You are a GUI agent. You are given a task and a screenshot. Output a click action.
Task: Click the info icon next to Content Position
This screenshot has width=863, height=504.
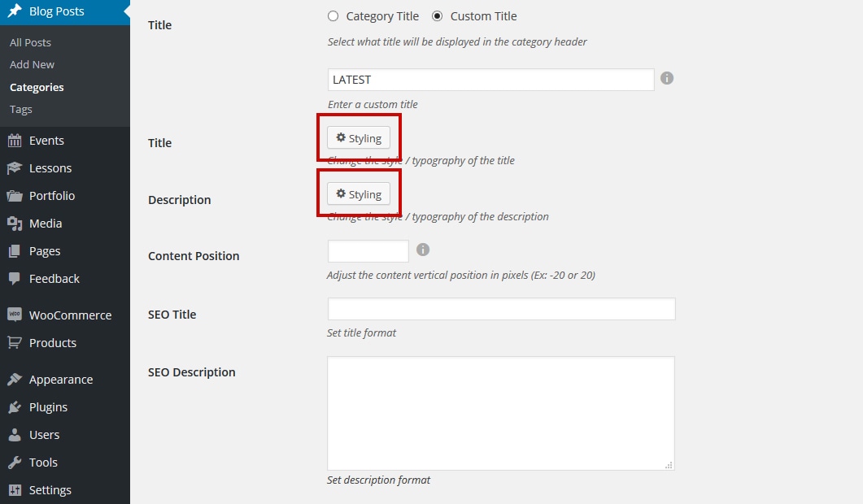423,250
